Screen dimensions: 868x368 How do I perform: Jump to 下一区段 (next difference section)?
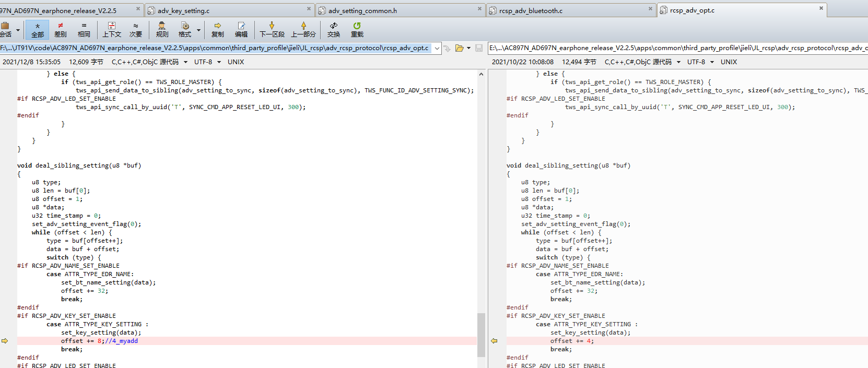coord(272,30)
